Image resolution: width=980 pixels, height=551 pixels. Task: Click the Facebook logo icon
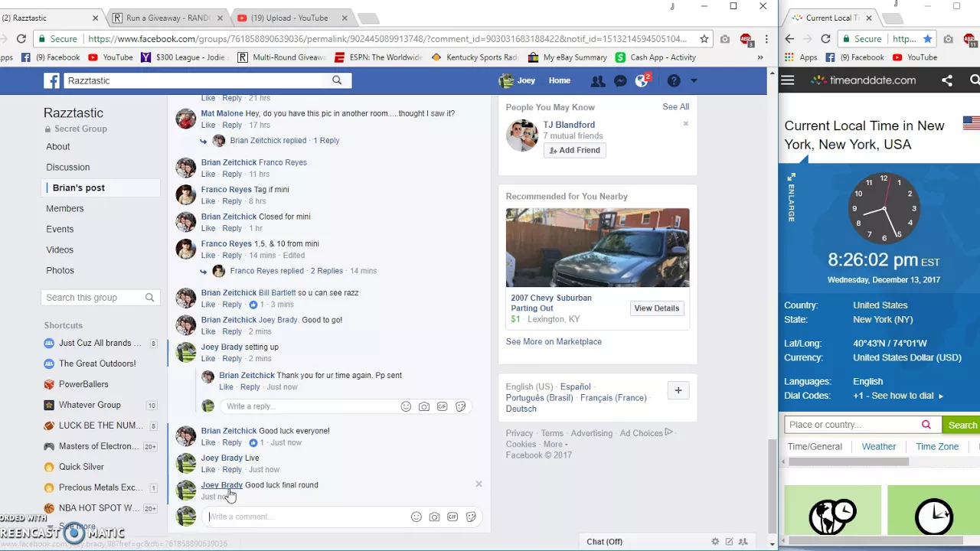point(51,80)
